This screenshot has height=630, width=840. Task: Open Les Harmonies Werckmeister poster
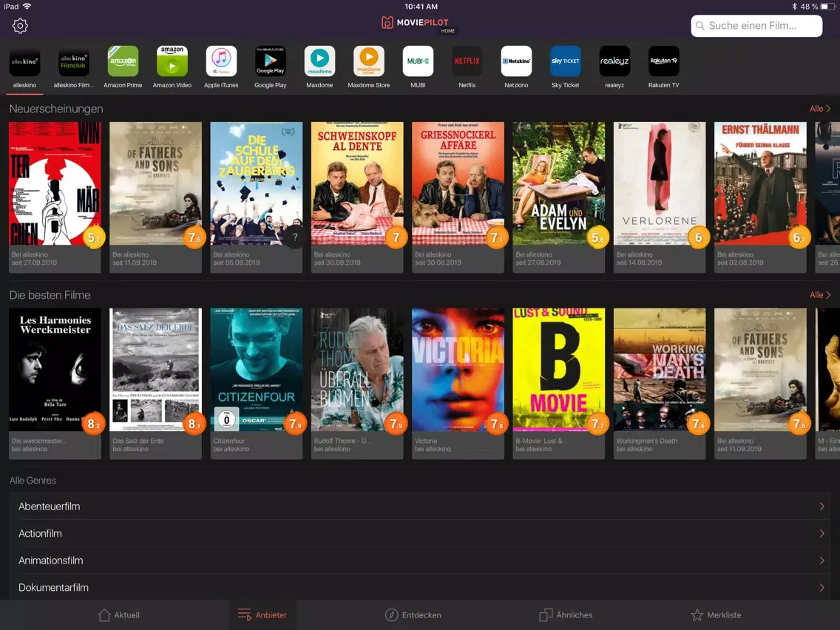pos(55,370)
